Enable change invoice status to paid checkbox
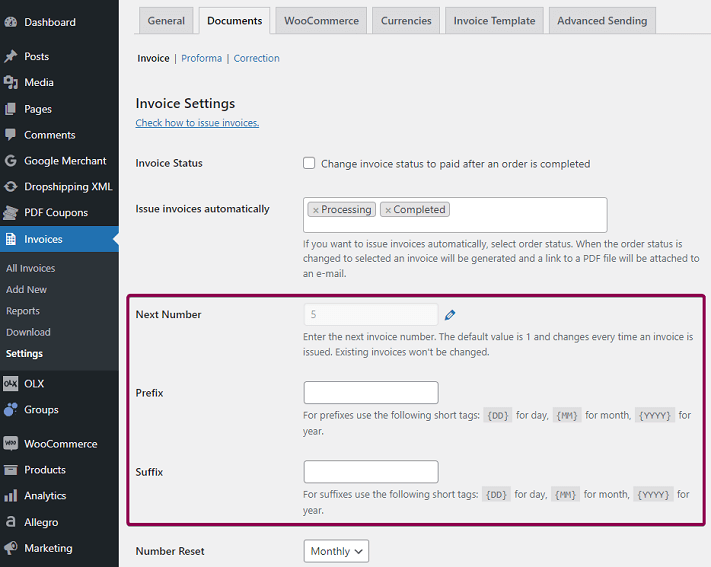This screenshot has width=711, height=567. click(x=310, y=163)
